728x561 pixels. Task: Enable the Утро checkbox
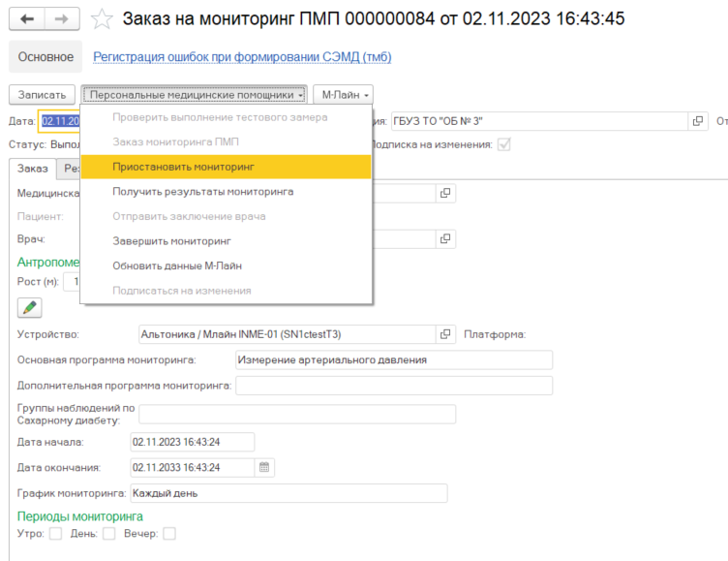click(x=55, y=534)
